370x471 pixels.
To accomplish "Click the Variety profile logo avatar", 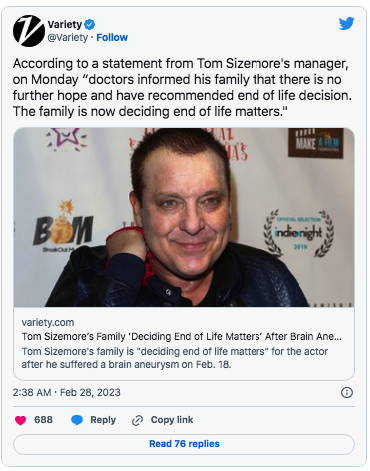I will 29,31.
